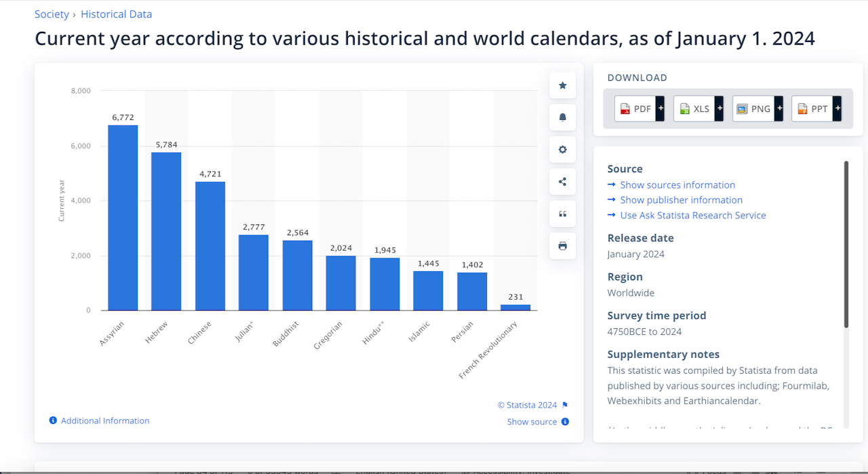The width and height of the screenshot is (868, 474).
Task: Click the source panel scrollbar
Action: [846, 244]
